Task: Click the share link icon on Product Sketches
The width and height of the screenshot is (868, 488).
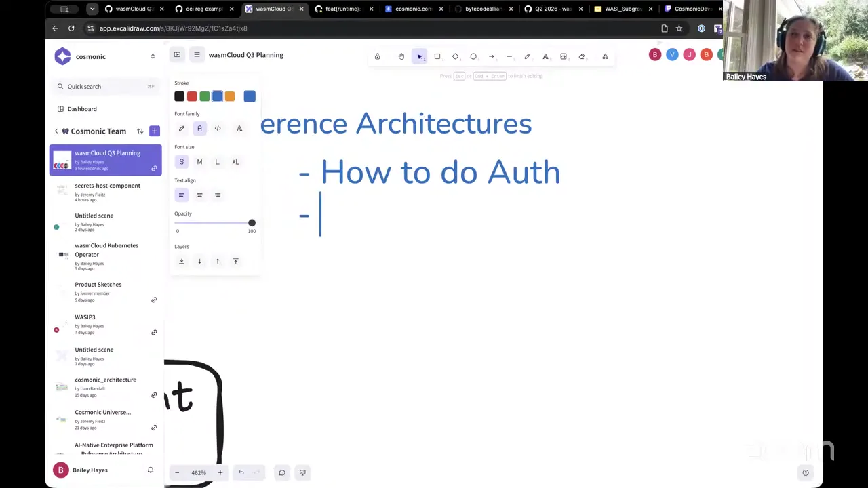Action: (x=154, y=300)
